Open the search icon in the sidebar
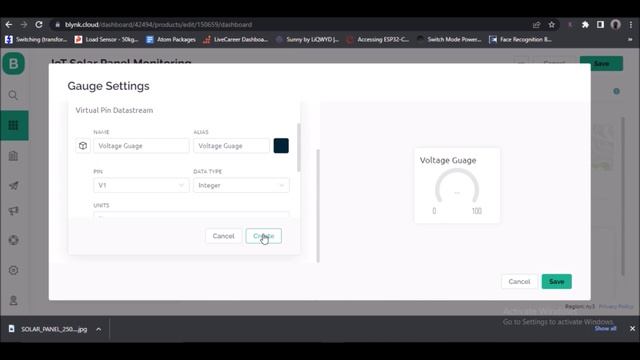 click(x=13, y=96)
